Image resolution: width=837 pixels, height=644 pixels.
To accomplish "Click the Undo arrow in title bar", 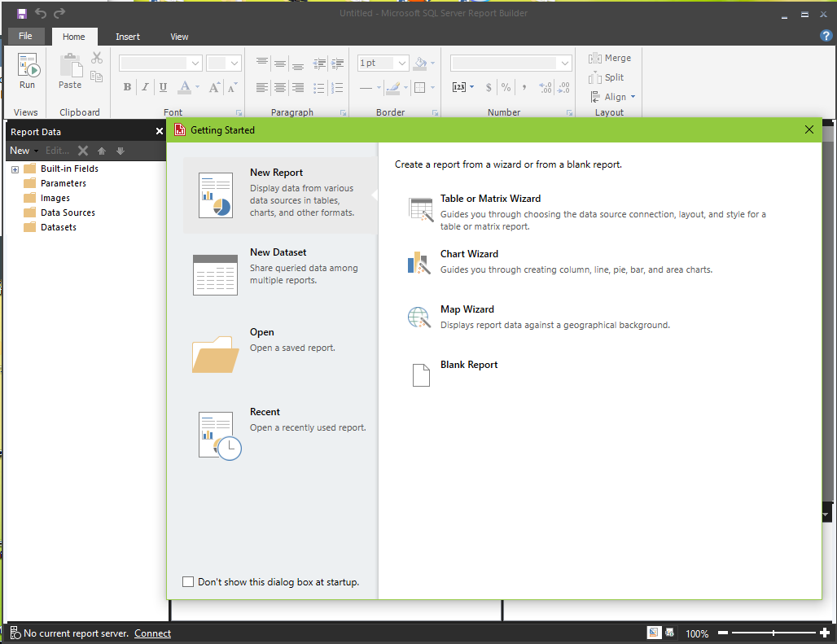I will [41, 13].
